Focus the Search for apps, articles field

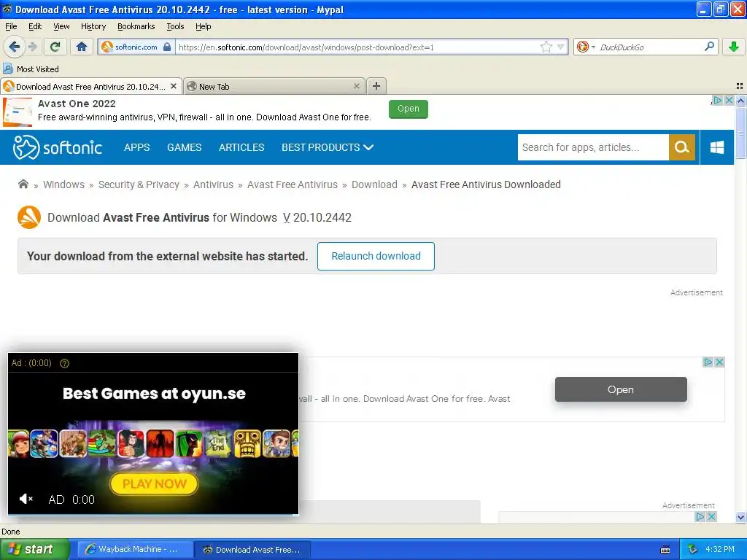tap(593, 147)
